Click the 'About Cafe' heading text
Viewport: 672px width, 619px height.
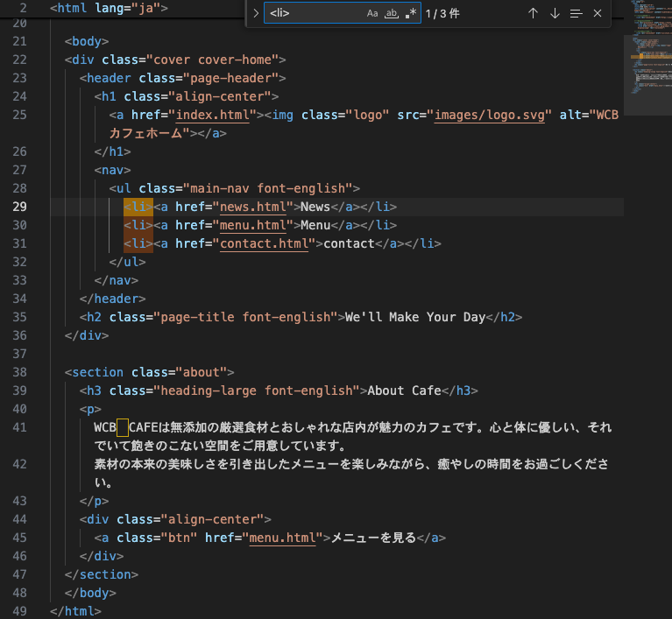coord(403,390)
